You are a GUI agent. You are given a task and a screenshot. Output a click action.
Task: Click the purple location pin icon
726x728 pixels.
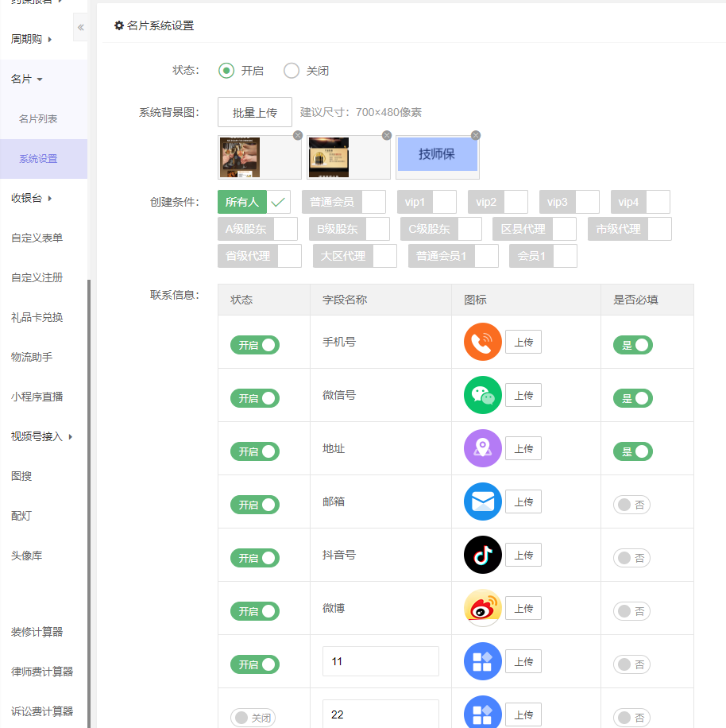(x=483, y=449)
